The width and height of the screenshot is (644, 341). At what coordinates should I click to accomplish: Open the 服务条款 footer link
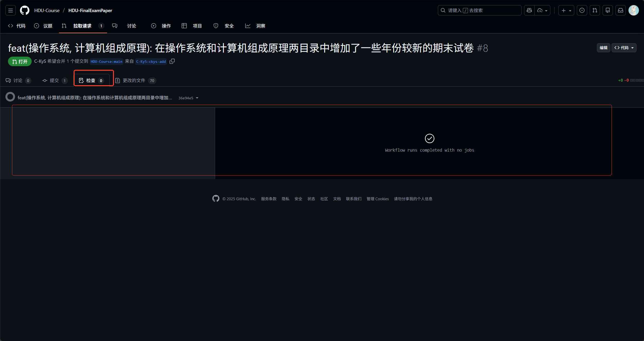tap(269, 199)
